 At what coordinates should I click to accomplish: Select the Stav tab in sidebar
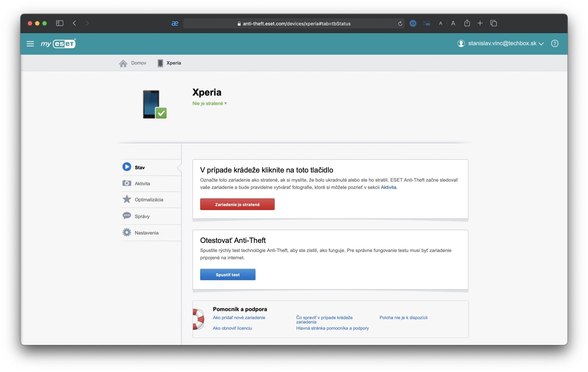pyautogui.click(x=151, y=168)
